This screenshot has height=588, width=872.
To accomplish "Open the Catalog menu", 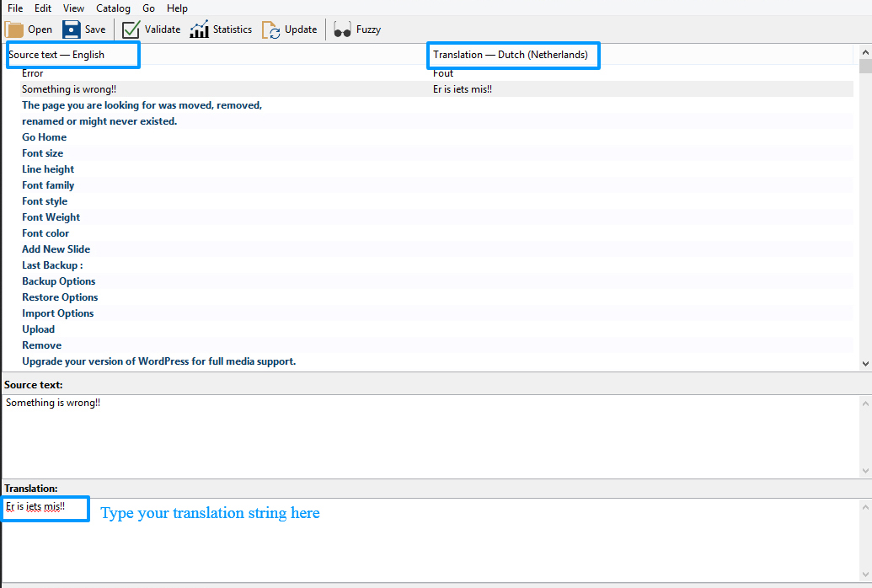I will coord(113,8).
